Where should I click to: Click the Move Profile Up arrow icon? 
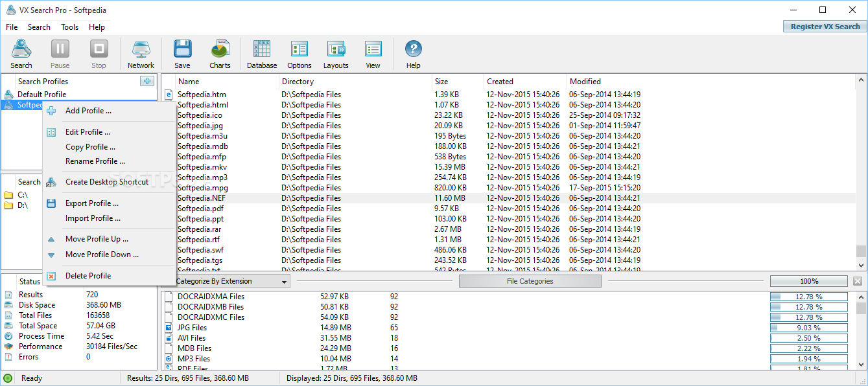(51, 239)
